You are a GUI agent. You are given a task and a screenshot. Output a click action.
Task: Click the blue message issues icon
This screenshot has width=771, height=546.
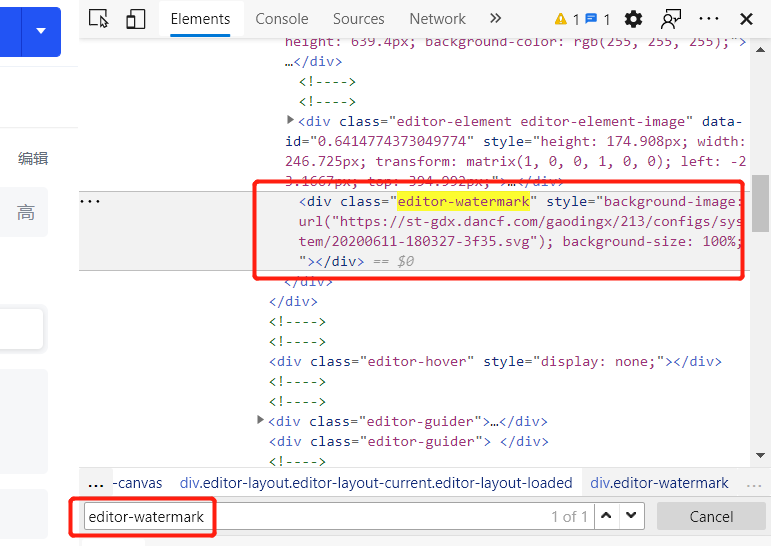click(592, 19)
